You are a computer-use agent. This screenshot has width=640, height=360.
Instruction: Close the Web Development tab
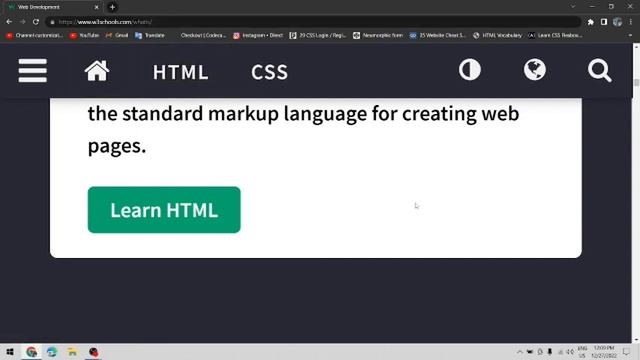coord(97,7)
